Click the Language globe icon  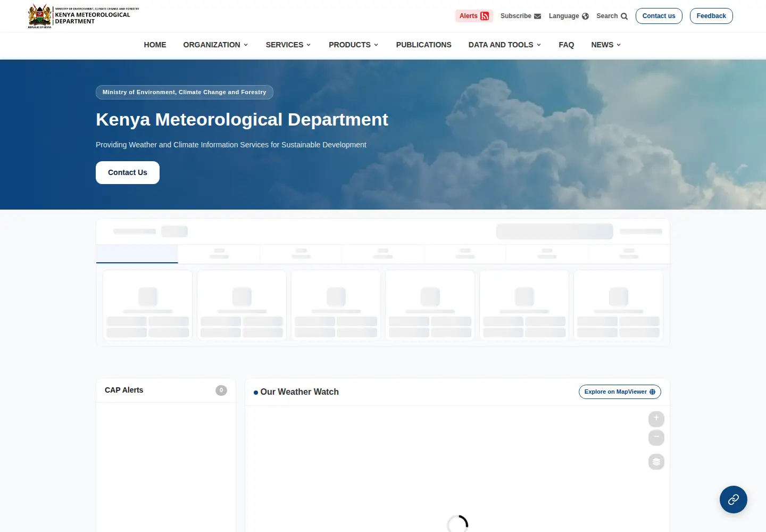point(585,16)
